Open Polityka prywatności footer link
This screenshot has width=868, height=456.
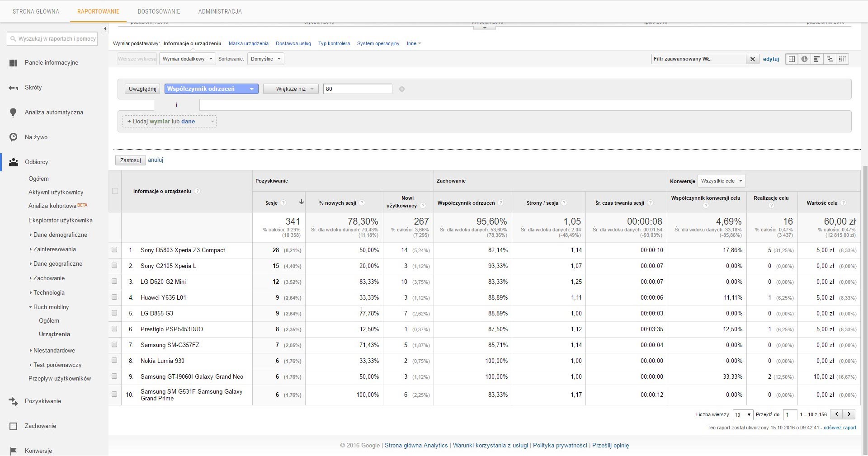[560, 445]
